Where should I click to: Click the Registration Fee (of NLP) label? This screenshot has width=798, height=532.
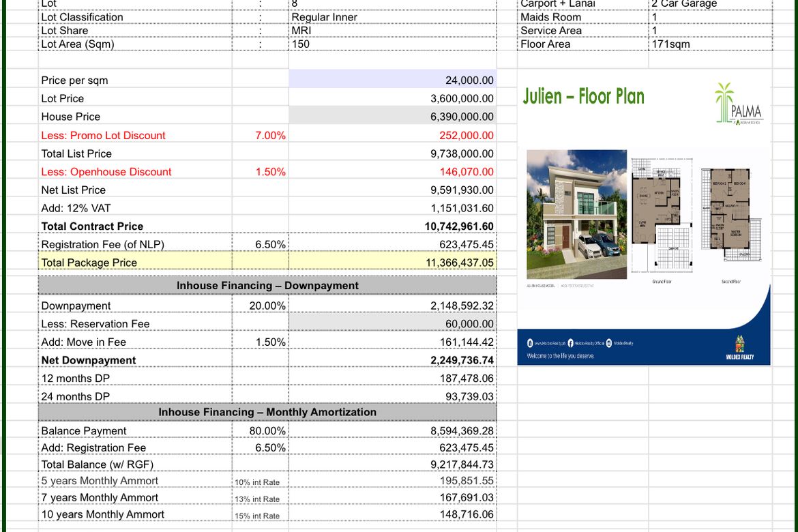tap(103, 245)
